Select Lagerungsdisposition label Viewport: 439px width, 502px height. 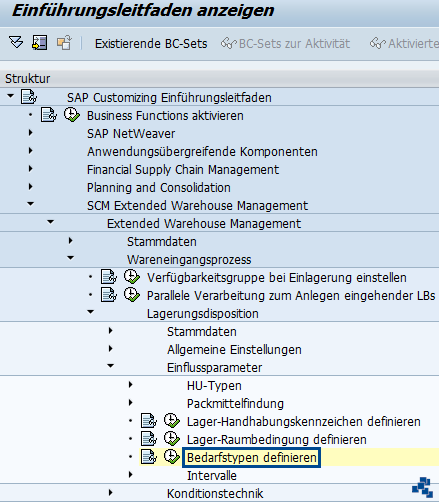pyautogui.click(x=203, y=314)
